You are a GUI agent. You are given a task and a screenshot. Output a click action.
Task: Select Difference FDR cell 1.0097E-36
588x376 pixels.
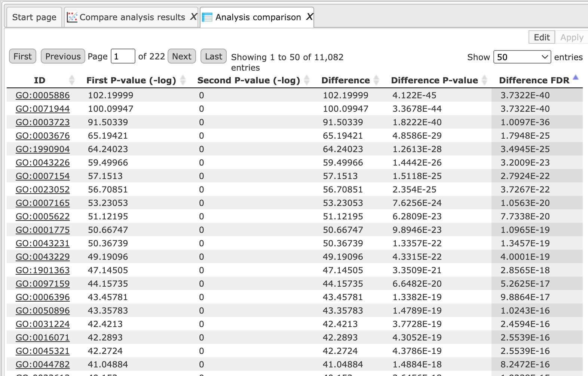click(525, 122)
